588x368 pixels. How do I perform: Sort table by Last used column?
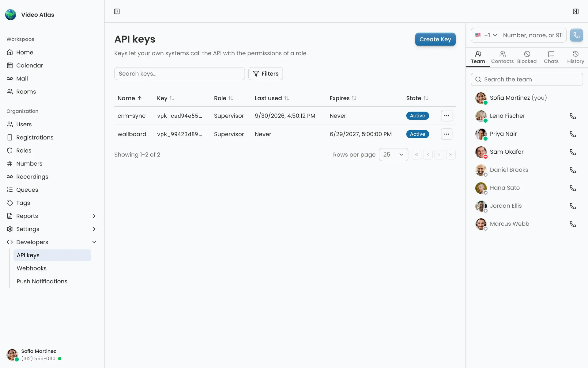click(x=272, y=98)
